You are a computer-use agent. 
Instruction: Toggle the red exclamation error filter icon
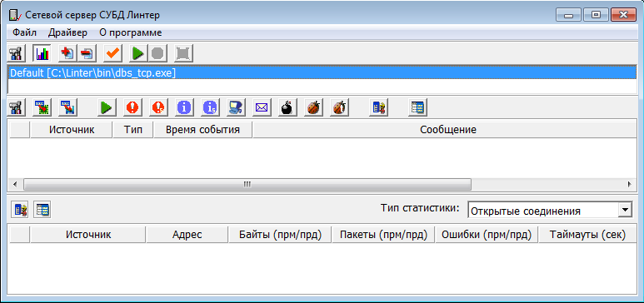[x=132, y=107]
